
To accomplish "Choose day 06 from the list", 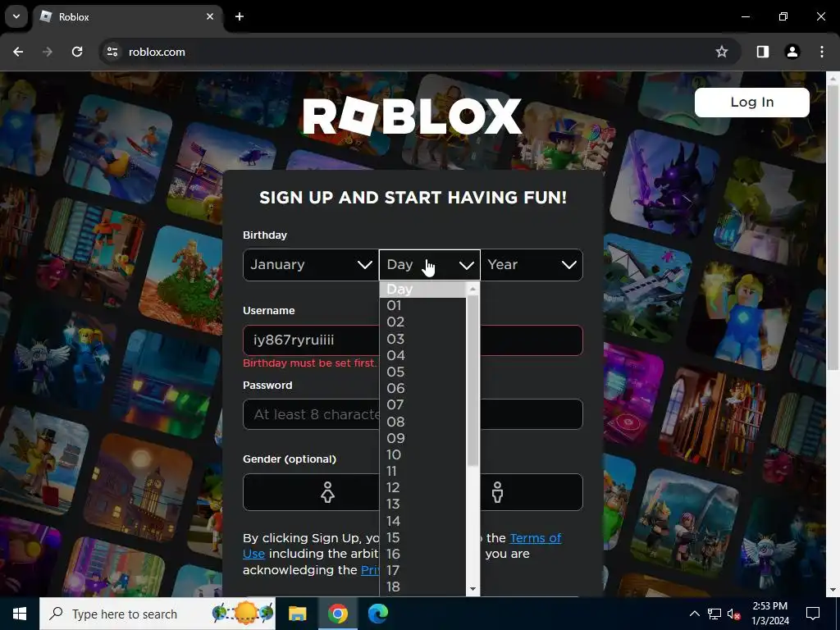I will [x=423, y=388].
